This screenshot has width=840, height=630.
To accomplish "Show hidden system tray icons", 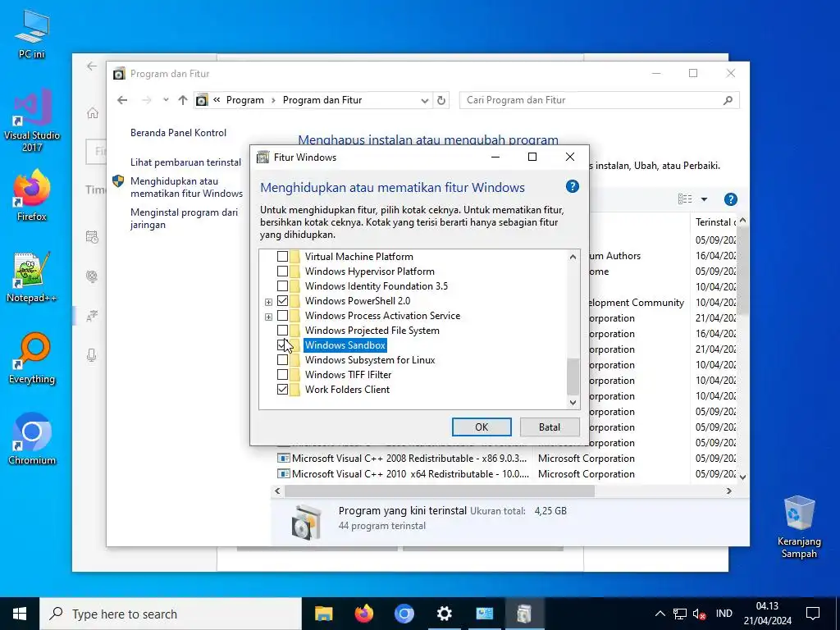I will 660,614.
